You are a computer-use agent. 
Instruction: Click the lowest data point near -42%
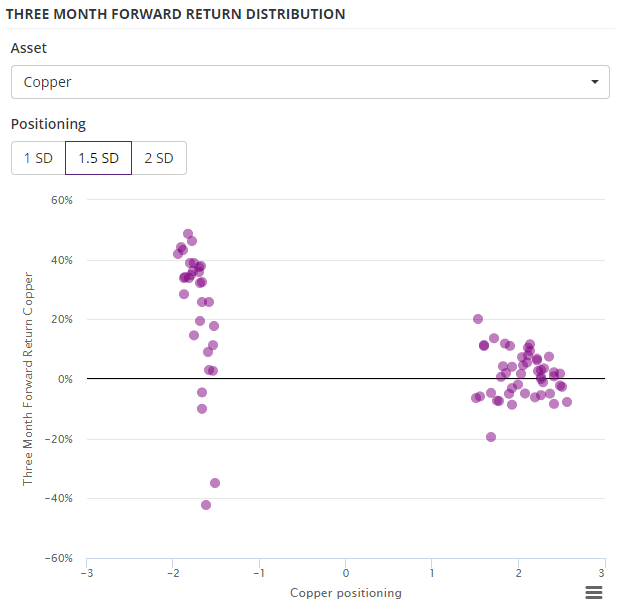pyautogui.click(x=206, y=505)
